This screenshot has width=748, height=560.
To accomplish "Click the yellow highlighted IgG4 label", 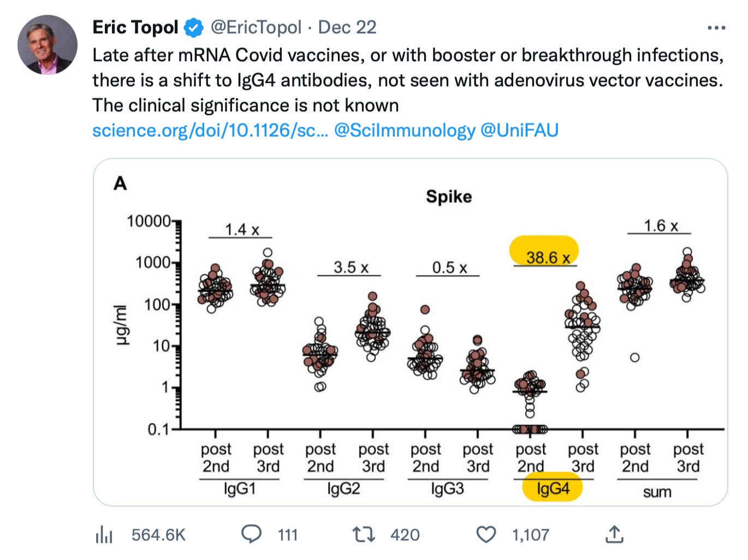I will [553, 487].
